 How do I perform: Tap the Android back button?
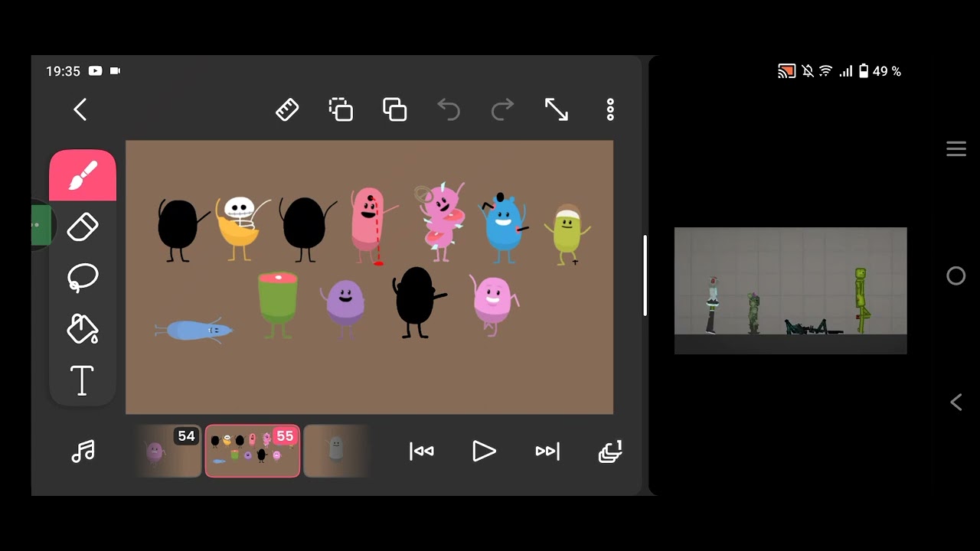coord(956,402)
